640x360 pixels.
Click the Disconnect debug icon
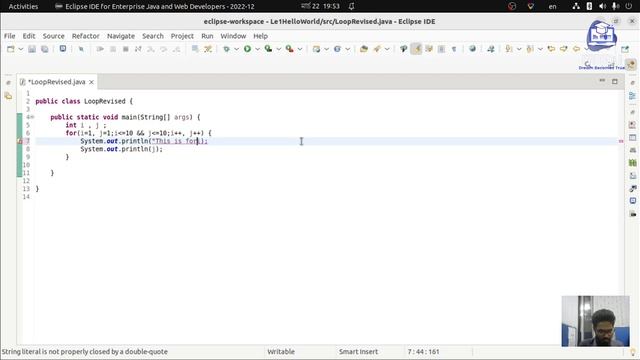pos(138,49)
